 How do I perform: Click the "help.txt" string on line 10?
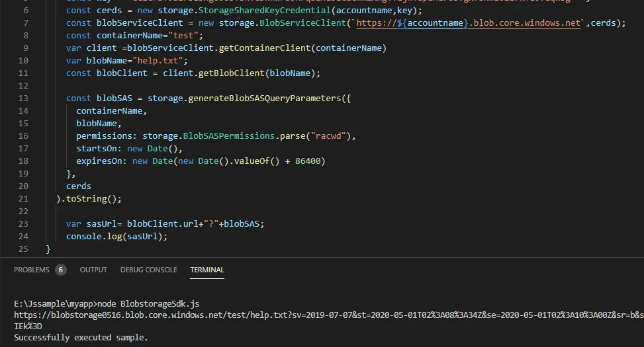click(158, 61)
